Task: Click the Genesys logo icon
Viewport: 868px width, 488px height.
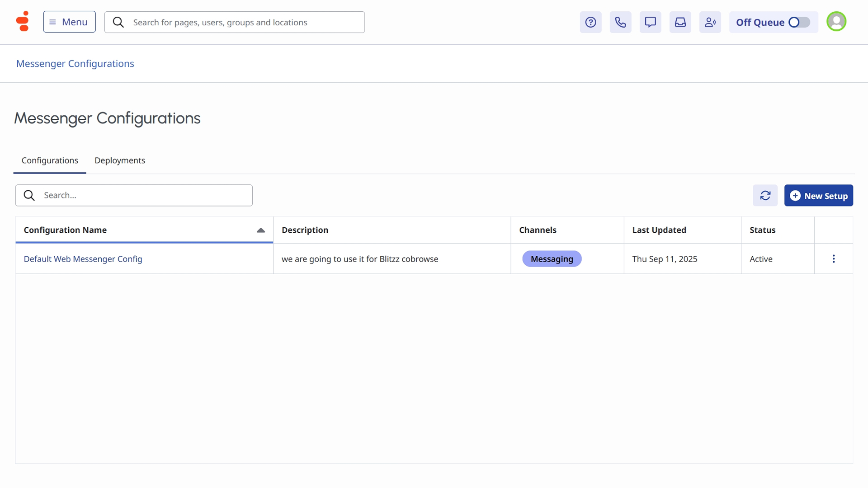Action: [x=22, y=21]
